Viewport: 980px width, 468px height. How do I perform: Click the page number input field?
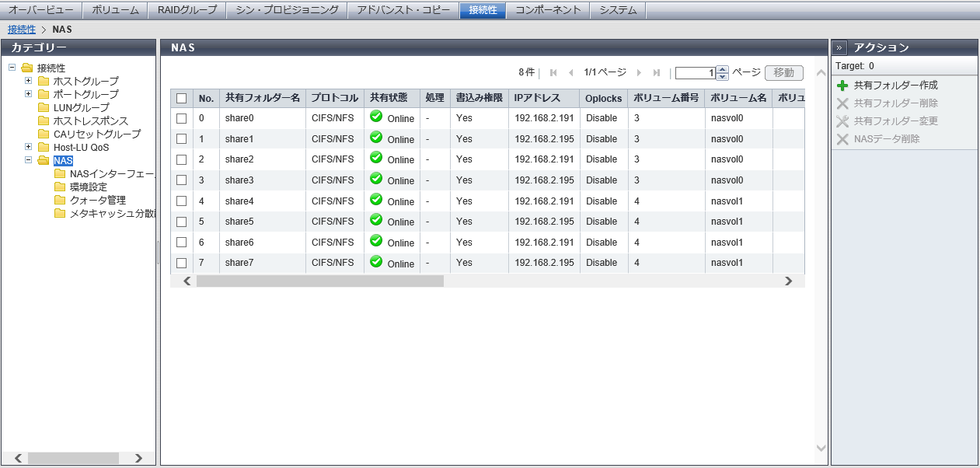(696, 73)
